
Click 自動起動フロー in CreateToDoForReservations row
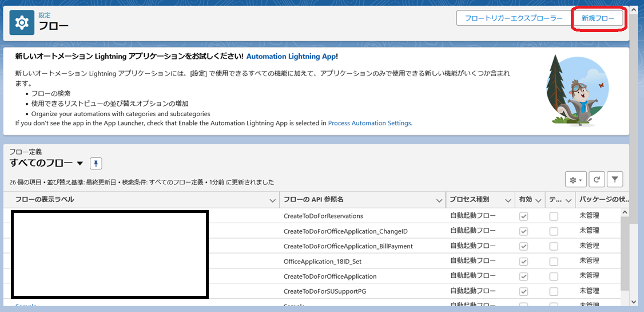coord(473,215)
